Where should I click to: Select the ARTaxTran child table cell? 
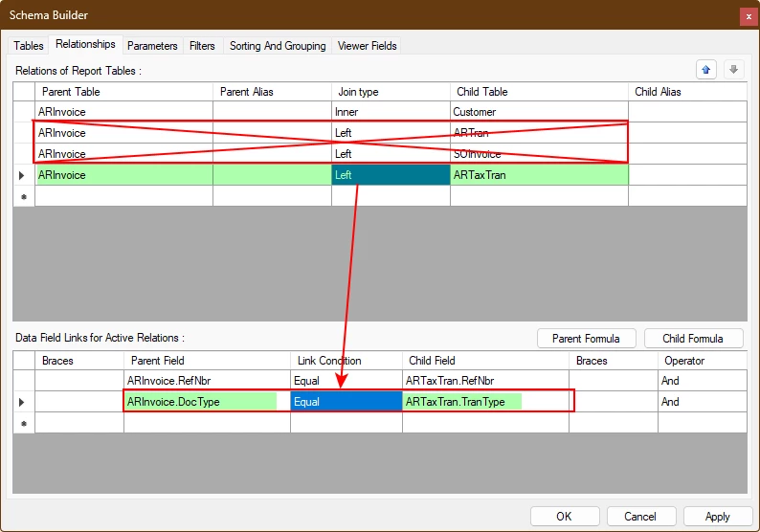[539, 175]
